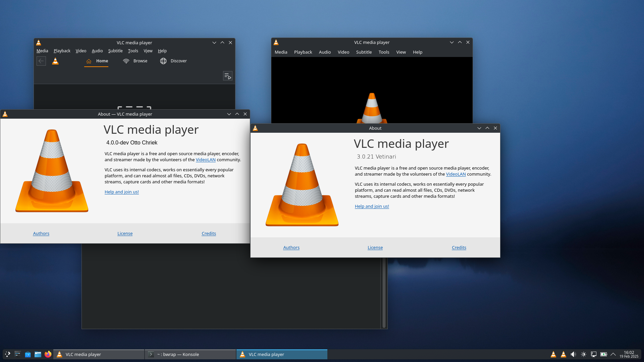The width and height of the screenshot is (644, 362).
Task: Open the playlist queue icon in VLC 4.0
Action: [x=228, y=76]
